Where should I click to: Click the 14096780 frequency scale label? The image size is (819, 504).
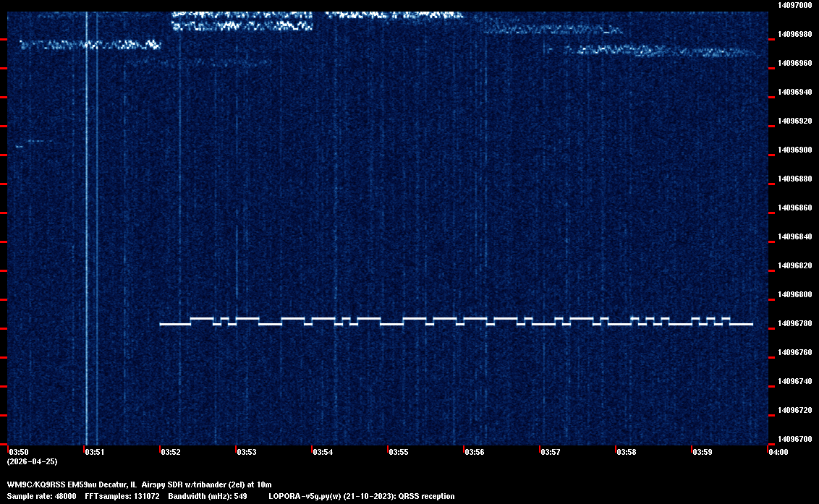point(794,323)
